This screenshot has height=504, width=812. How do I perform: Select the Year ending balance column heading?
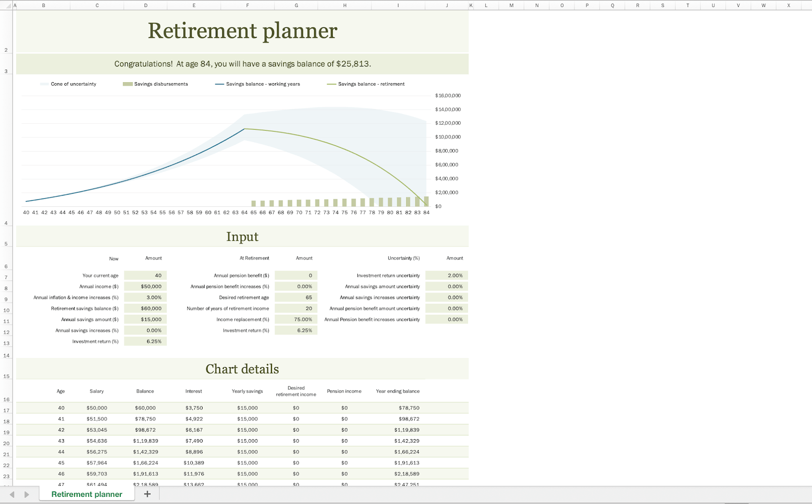[x=397, y=391]
